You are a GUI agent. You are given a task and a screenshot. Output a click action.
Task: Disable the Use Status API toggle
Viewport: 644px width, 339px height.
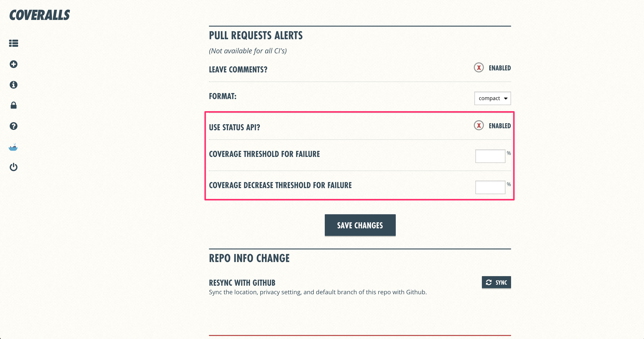pos(478,126)
